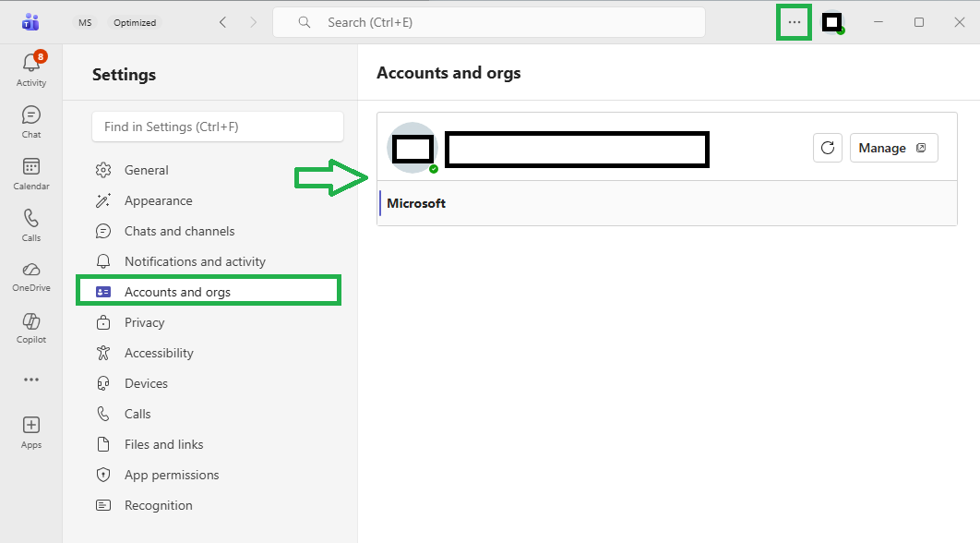Open the Calls settings page
This screenshot has height=543, width=980.
(x=137, y=414)
